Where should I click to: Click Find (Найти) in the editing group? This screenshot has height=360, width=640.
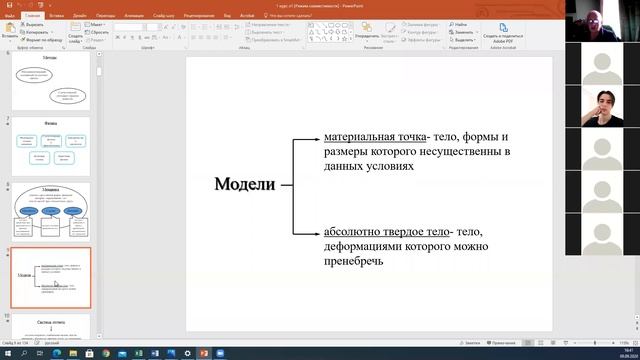coord(458,24)
